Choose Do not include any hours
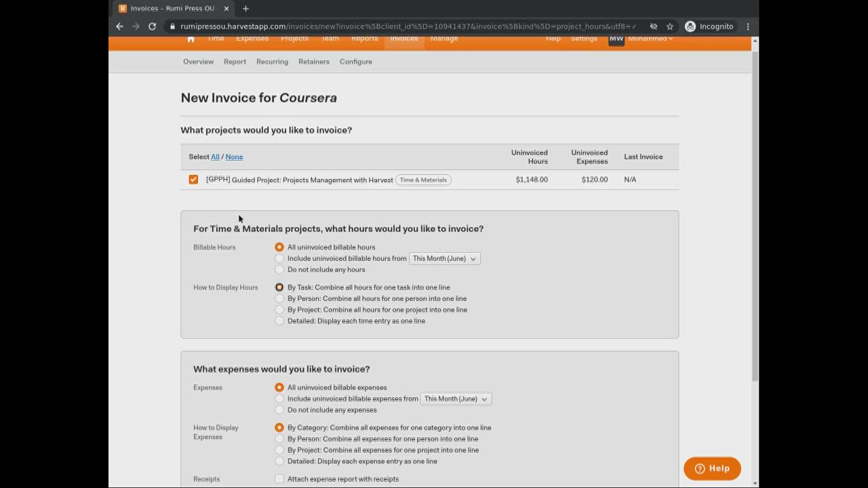The image size is (868, 488). click(279, 270)
